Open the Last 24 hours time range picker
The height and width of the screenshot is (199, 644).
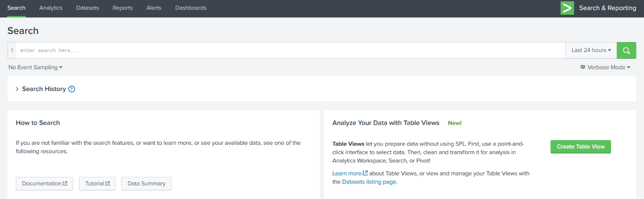(591, 50)
